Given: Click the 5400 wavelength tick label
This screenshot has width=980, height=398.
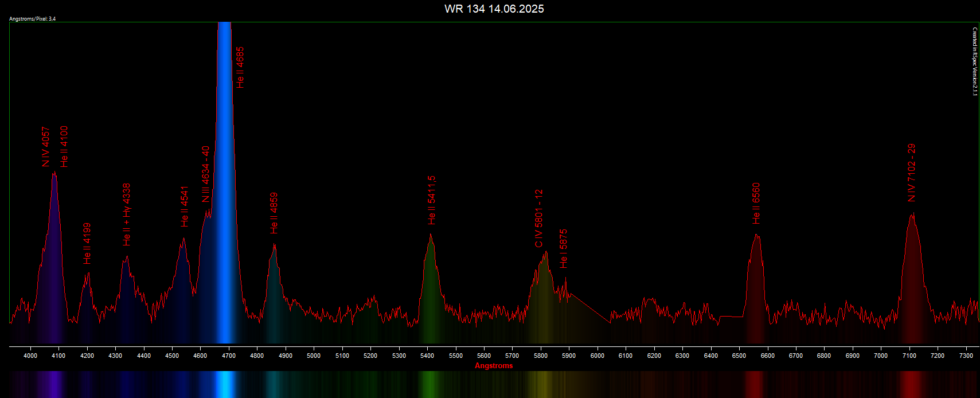Looking at the screenshot, I should [427, 356].
